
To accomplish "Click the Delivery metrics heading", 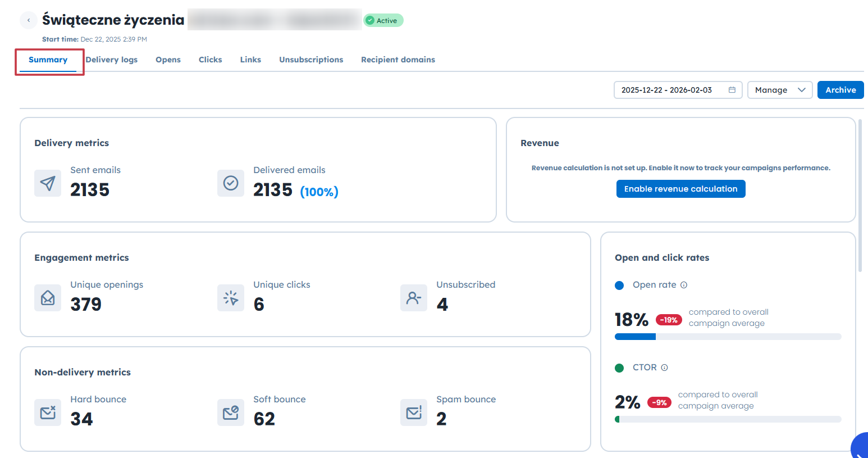I will click(x=71, y=143).
